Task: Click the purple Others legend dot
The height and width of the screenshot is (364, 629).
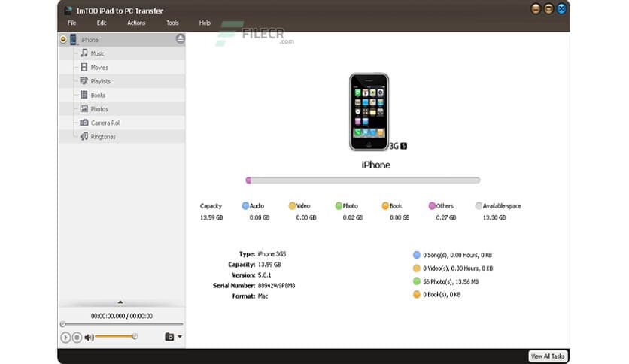Action: [x=432, y=205]
